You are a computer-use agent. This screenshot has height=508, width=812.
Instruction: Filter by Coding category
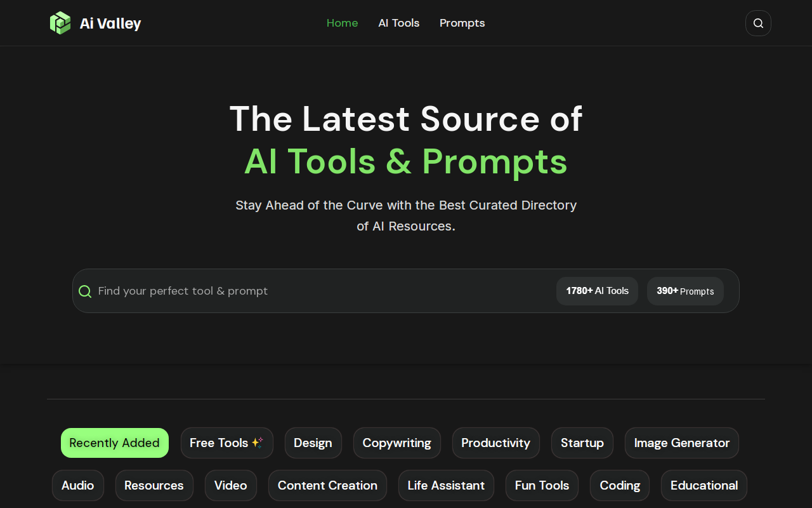(619, 485)
